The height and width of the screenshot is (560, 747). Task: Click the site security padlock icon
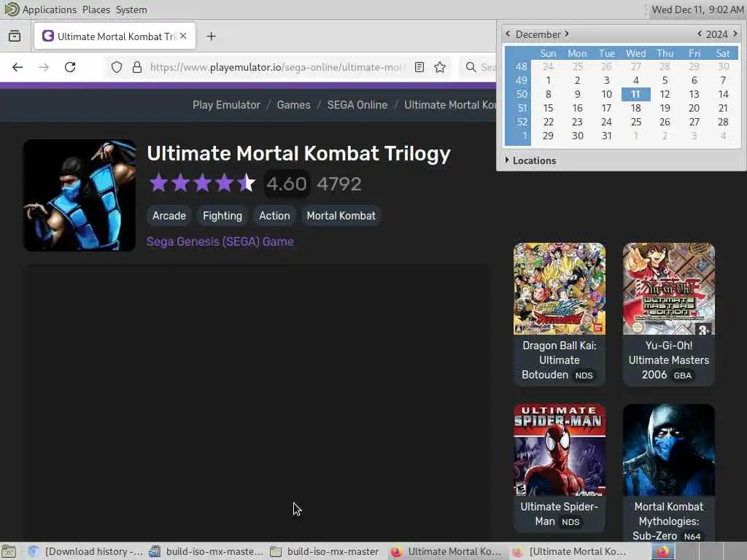click(136, 67)
